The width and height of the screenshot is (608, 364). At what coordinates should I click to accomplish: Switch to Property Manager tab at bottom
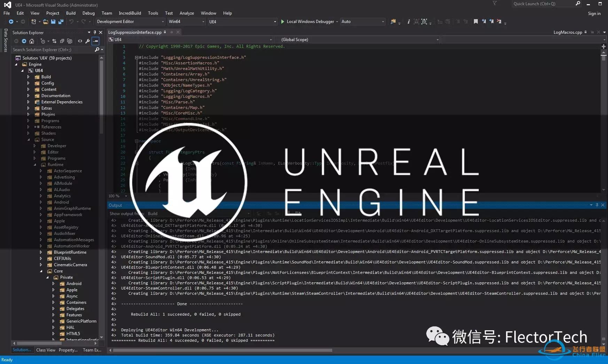pyautogui.click(x=68, y=350)
